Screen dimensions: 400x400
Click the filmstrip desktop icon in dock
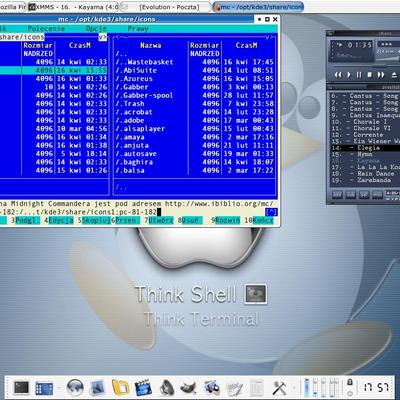(44, 388)
